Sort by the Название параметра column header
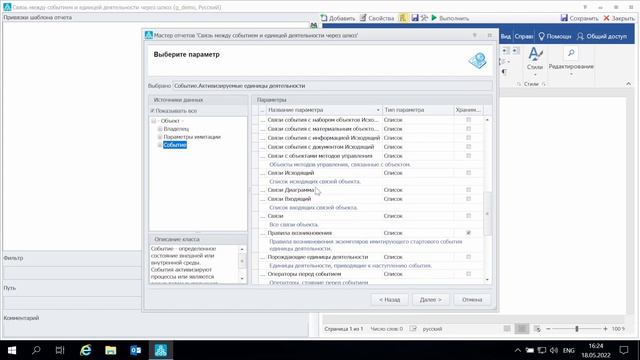This screenshot has height=360, width=640. pos(324,110)
